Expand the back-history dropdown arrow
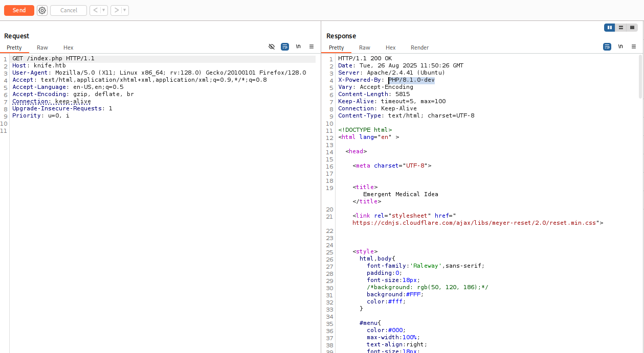 coord(104,10)
